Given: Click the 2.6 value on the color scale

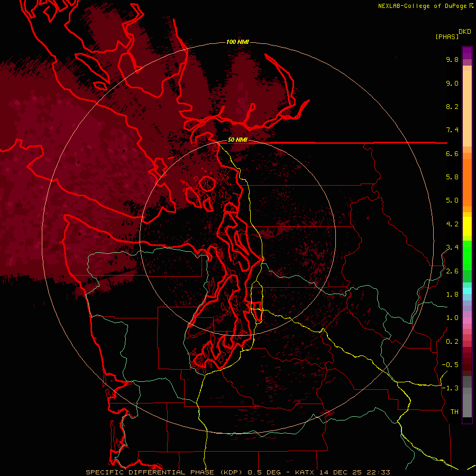Looking at the screenshot, I should click(452, 271).
